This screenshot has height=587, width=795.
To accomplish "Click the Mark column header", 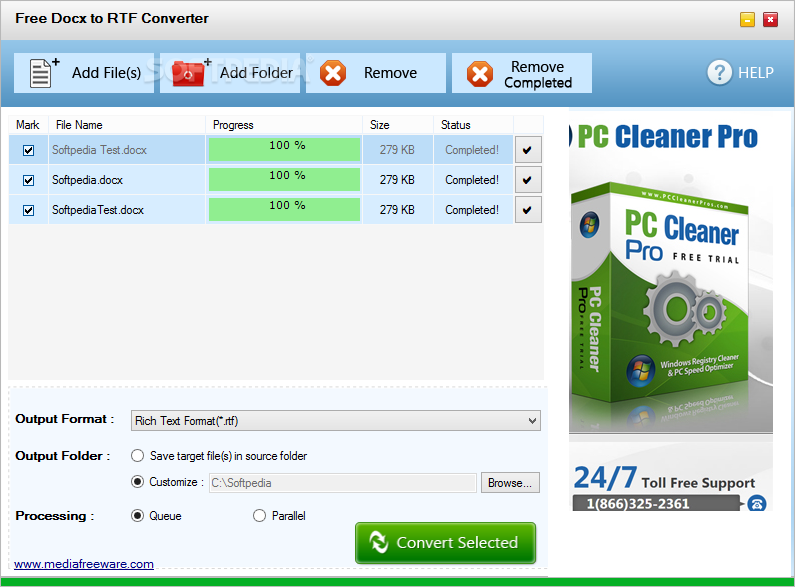I will coord(28,125).
